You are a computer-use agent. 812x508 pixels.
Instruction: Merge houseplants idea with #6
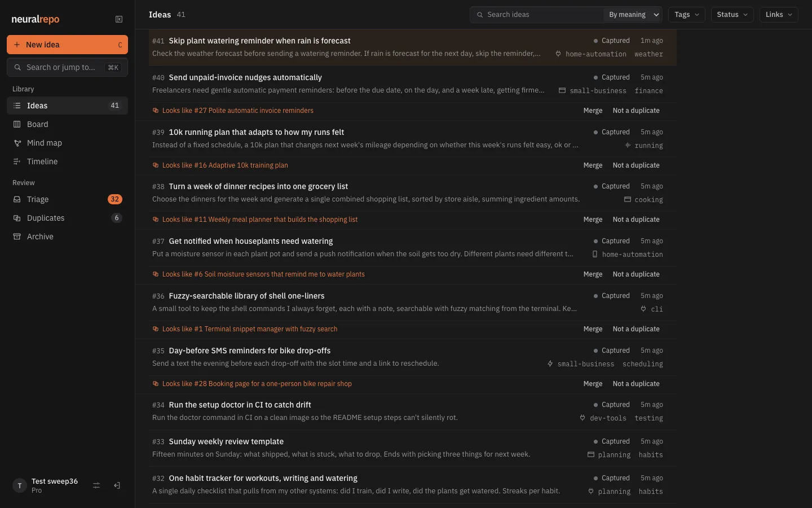593,274
